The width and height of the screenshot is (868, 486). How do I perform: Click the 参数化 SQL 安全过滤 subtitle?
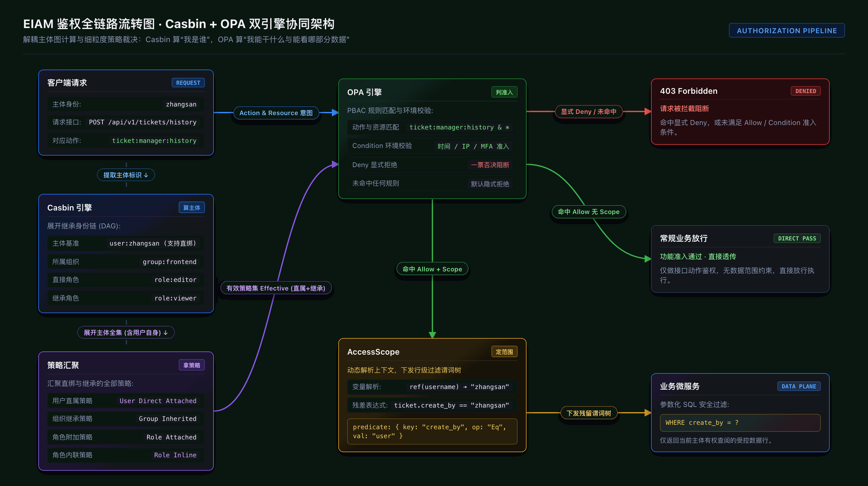[694, 404]
